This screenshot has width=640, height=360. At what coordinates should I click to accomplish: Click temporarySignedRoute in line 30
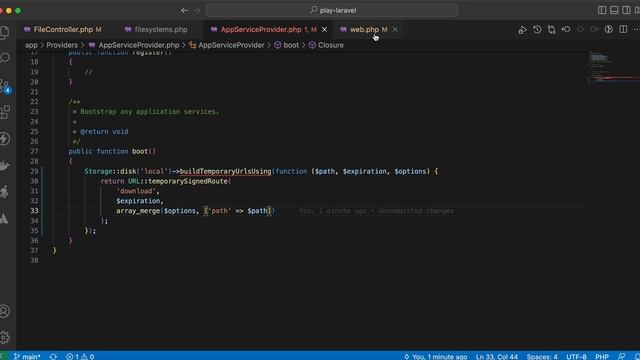(x=188, y=181)
